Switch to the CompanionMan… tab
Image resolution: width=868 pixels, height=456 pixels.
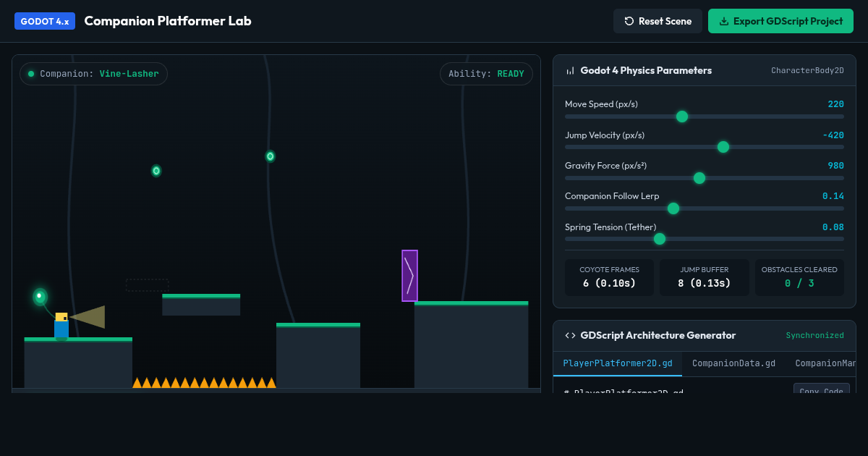[825, 363]
